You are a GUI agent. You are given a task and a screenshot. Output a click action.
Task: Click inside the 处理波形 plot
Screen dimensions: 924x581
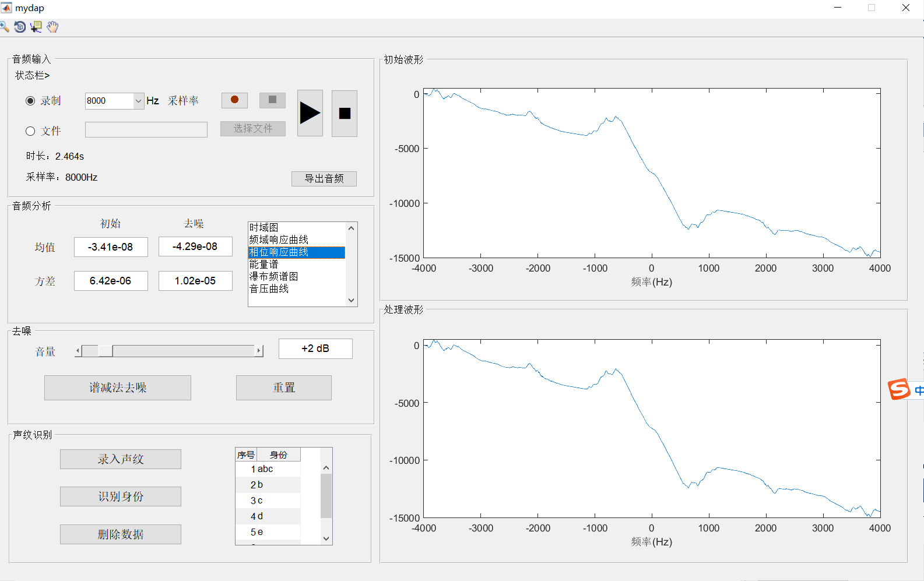coord(652,428)
